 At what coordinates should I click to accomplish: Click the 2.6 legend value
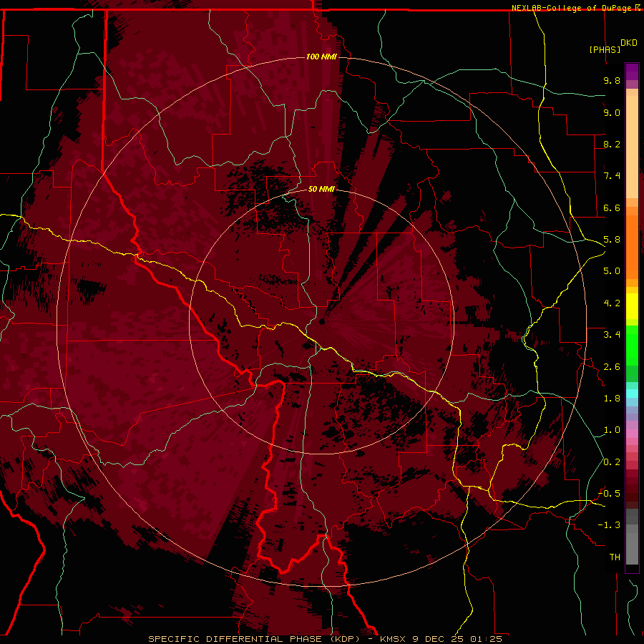[x=612, y=367]
